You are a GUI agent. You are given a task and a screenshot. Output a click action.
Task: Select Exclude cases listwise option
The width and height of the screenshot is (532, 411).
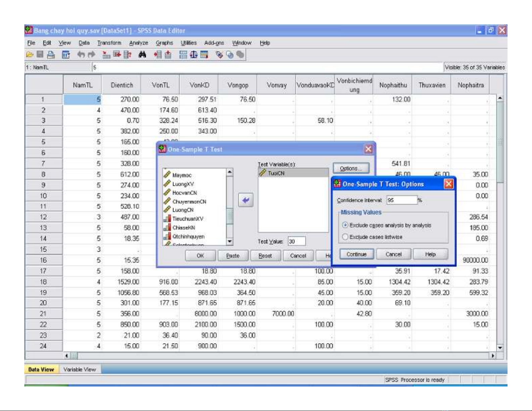345,237
